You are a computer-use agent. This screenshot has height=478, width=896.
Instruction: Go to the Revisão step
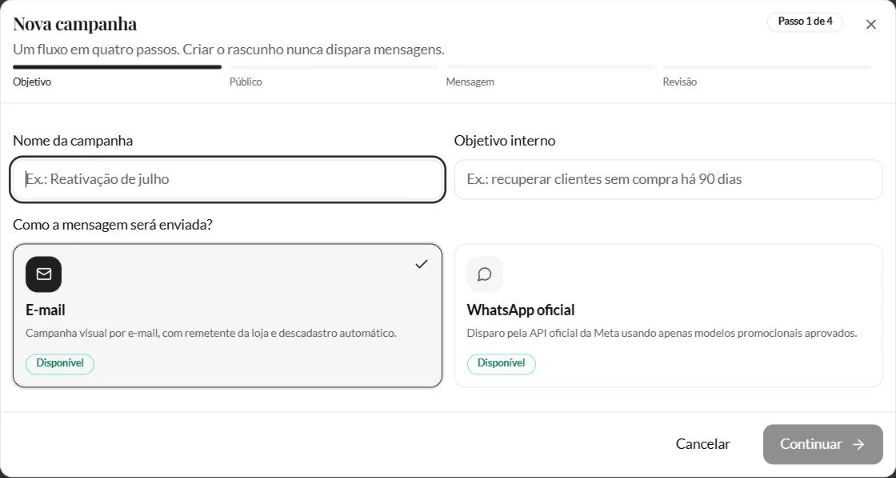680,82
